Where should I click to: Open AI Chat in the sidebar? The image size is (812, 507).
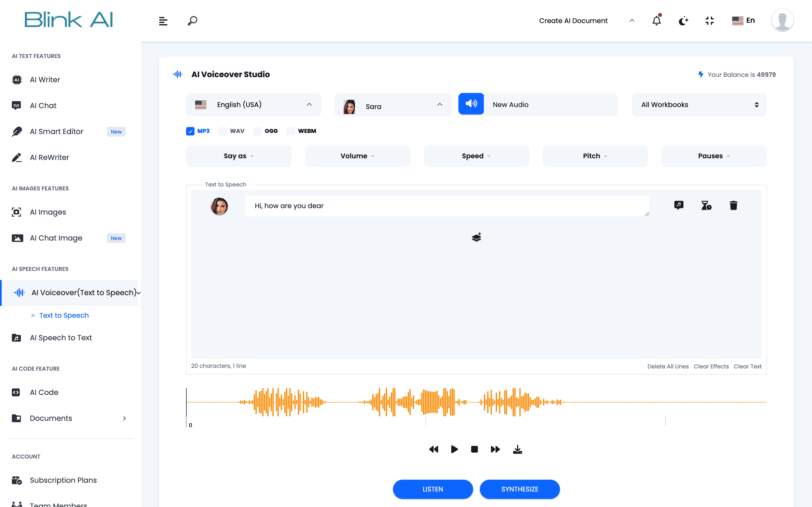pos(43,106)
